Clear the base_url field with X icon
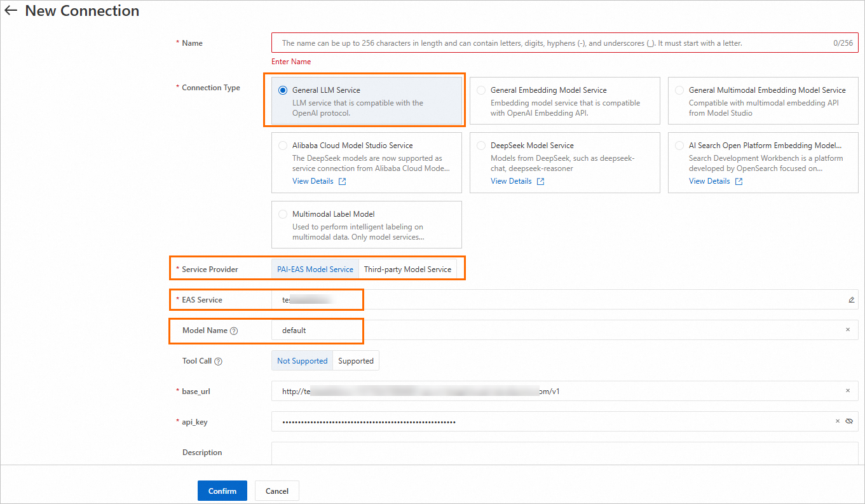865x504 pixels. [847, 392]
